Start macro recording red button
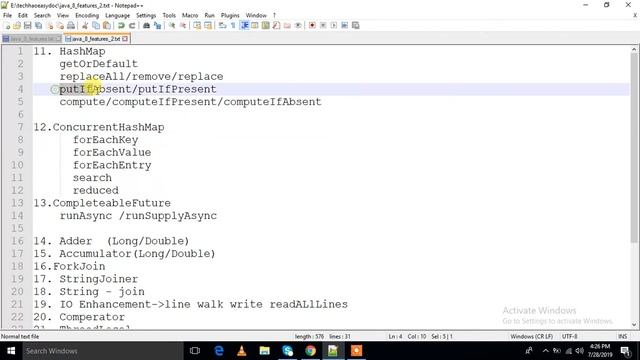The image size is (640, 360). 312,25
